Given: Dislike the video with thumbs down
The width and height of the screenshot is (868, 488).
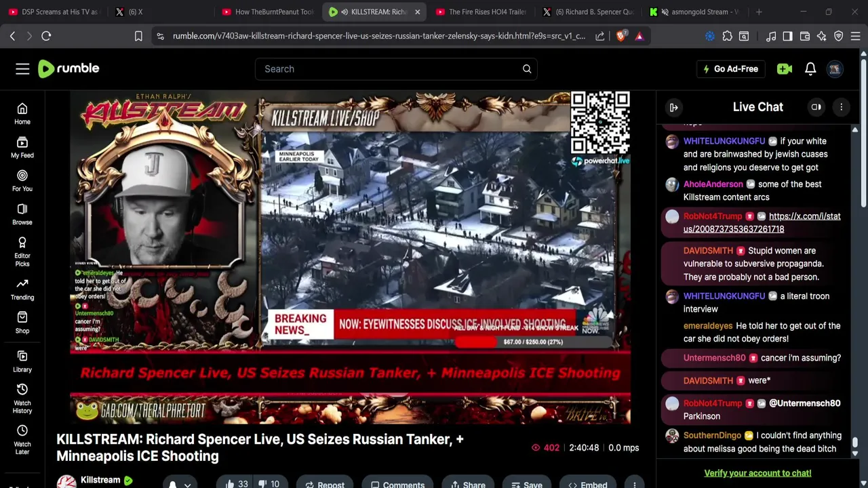Looking at the screenshot, I should (x=270, y=483).
